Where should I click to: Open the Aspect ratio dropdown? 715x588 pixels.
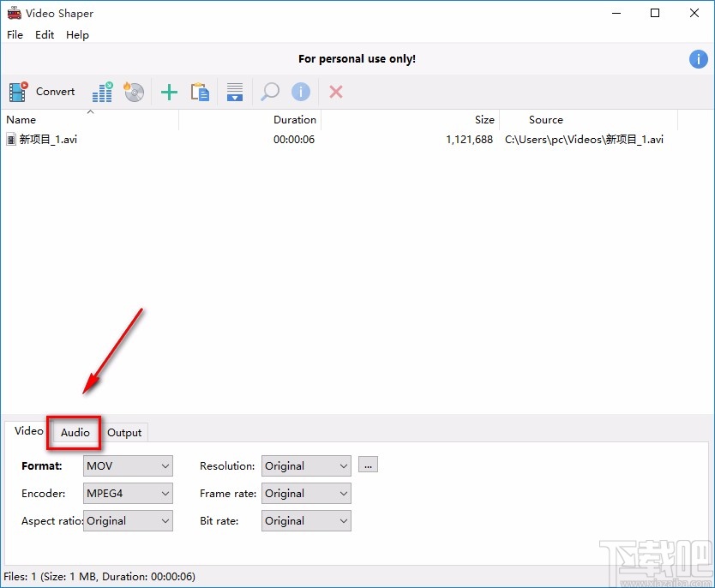click(x=128, y=520)
